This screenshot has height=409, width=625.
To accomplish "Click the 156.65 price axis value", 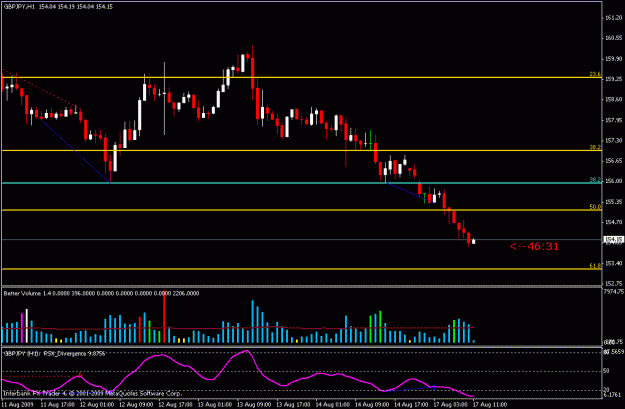I will pyautogui.click(x=613, y=161).
